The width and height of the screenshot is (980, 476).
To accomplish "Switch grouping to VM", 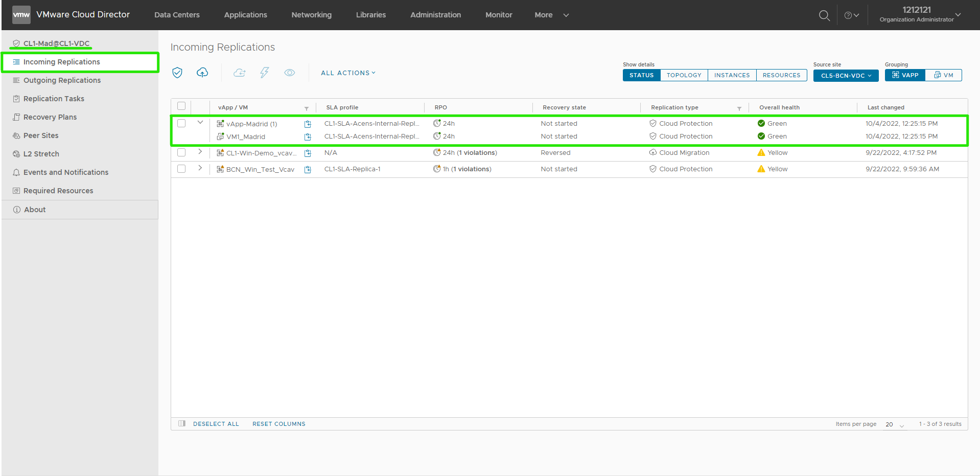I will point(944,75).
